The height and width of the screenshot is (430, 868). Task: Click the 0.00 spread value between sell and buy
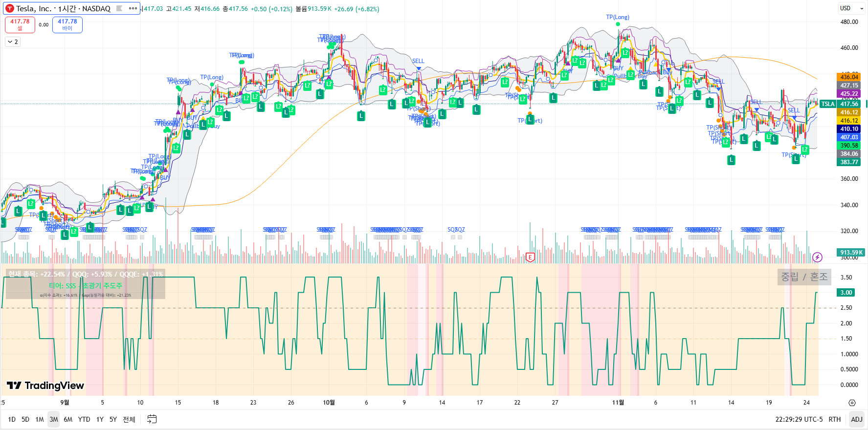[x=44, y=25]
